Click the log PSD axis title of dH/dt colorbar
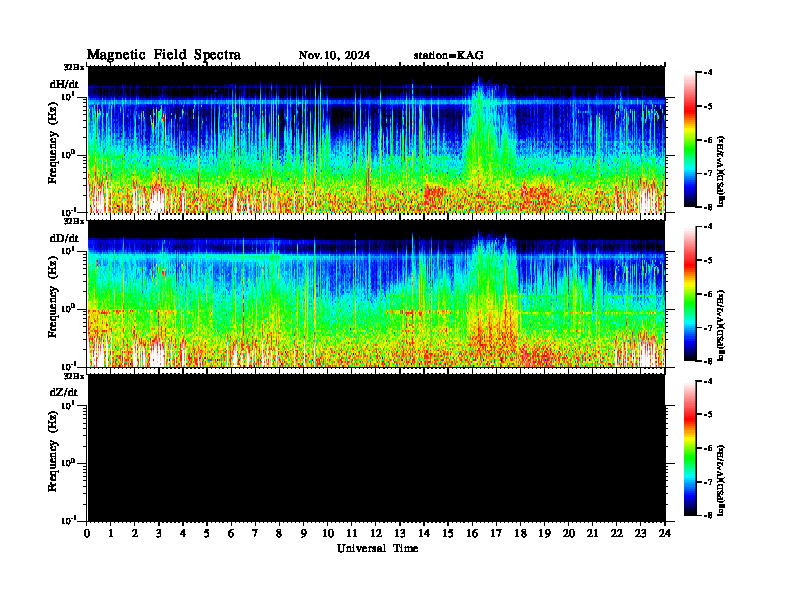Viewport: 792px width, 612px height. click(721, 172)
